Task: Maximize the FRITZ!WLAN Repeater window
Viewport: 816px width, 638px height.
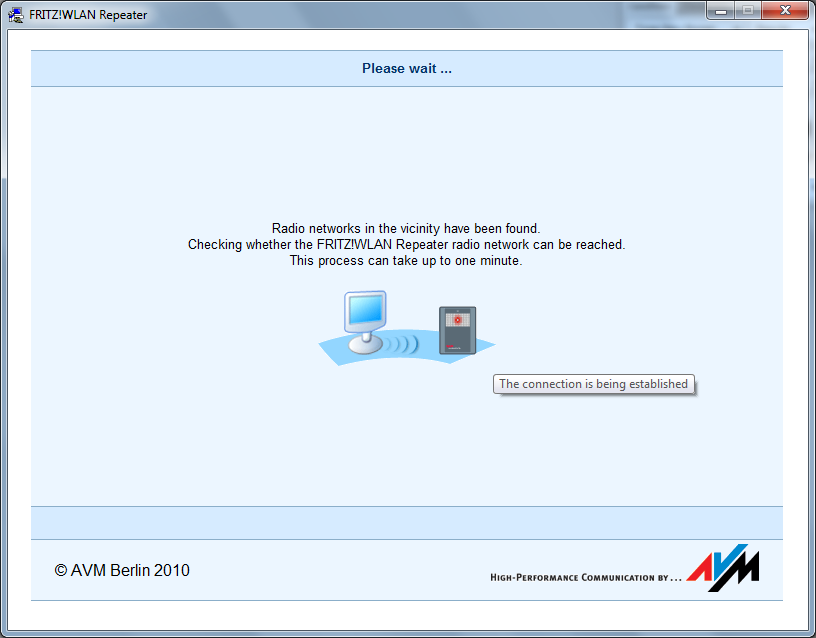Action: click(747, 10)
